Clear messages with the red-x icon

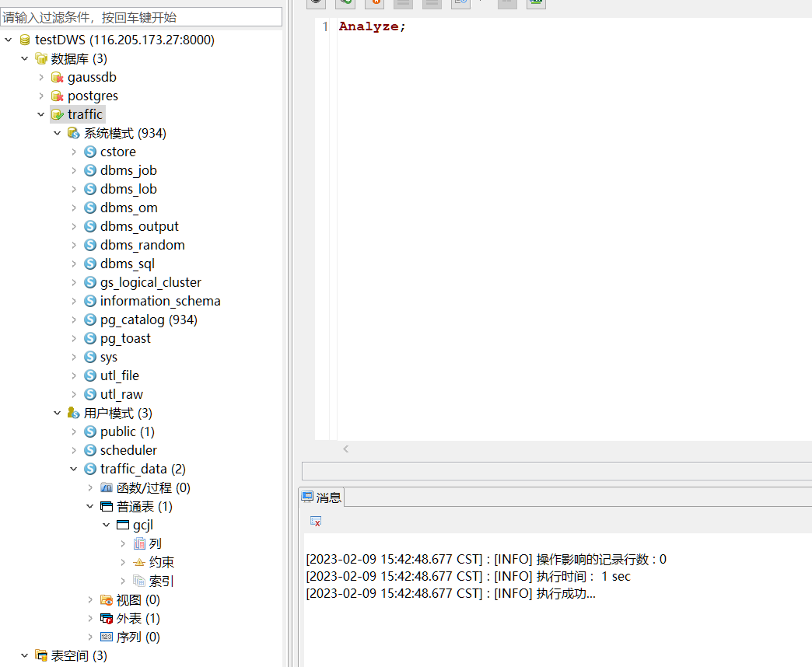[315, 521]
